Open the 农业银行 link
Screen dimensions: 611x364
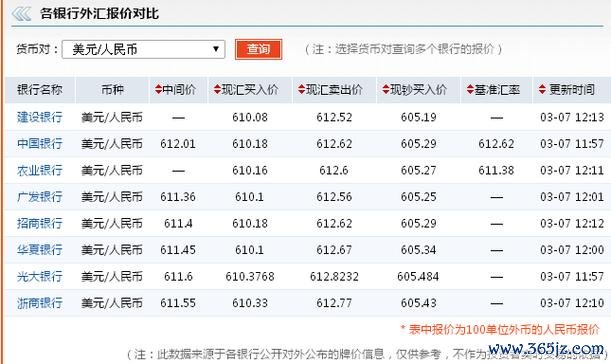[x=40, y=170]
